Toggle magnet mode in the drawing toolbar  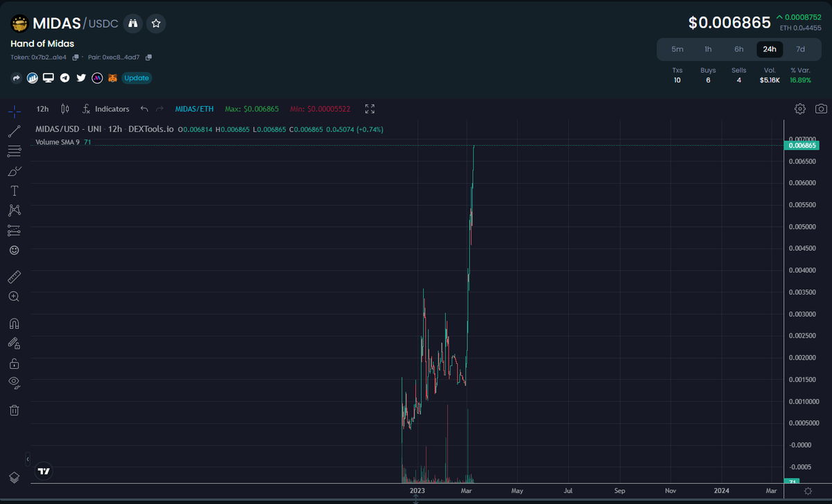[14, 323]
